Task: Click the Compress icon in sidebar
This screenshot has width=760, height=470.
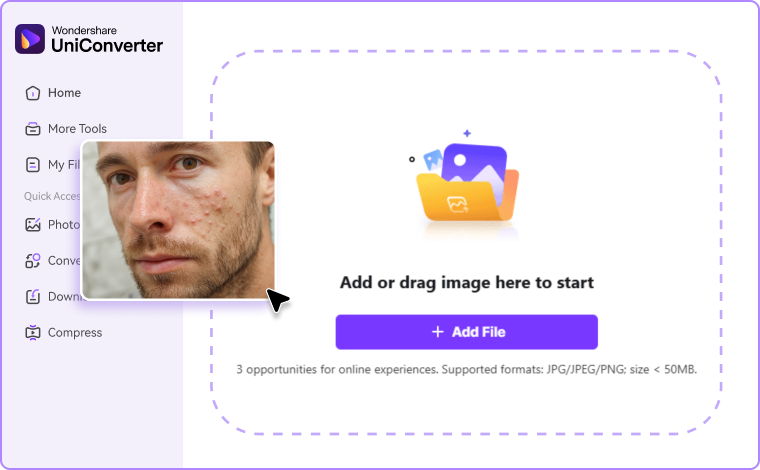Action: 32,332
